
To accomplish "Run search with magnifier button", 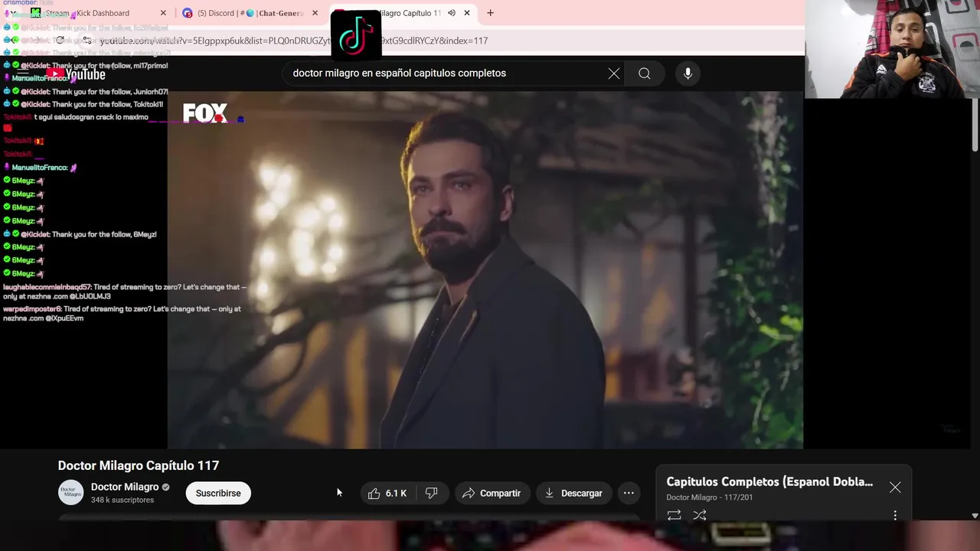I will [645, 73].
